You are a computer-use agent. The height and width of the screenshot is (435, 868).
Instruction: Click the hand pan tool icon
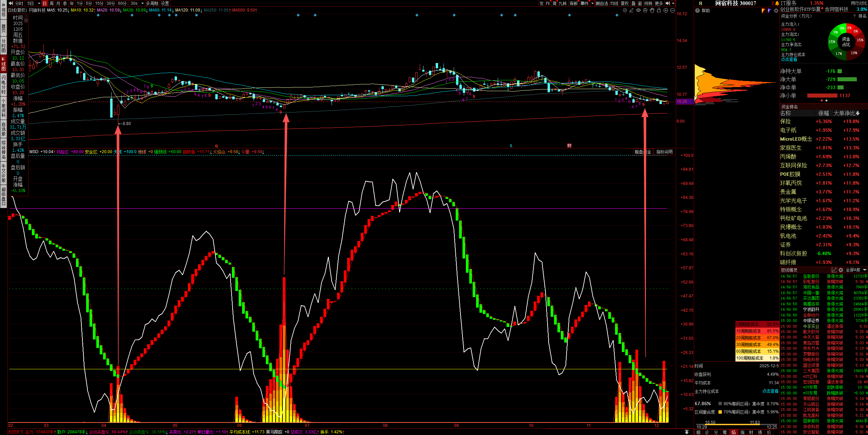click(652, 11)
